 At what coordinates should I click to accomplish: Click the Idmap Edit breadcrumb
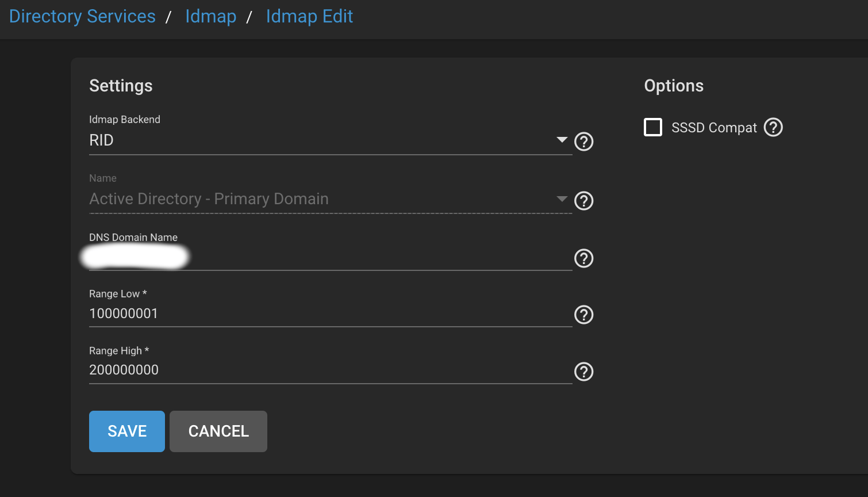pyautogui.click(x=309, y=16)
